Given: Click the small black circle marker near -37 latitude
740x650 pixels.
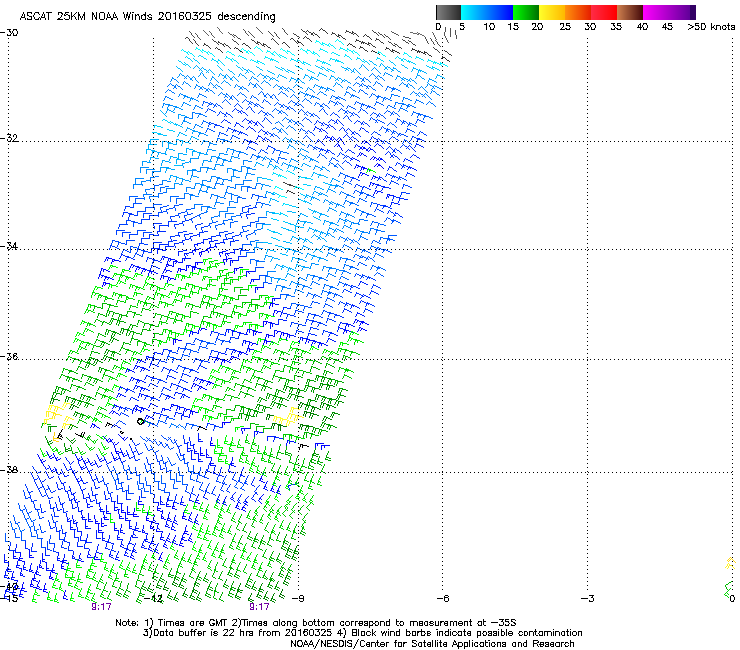Looking at the screenshot, I should (x=140, y=422).
